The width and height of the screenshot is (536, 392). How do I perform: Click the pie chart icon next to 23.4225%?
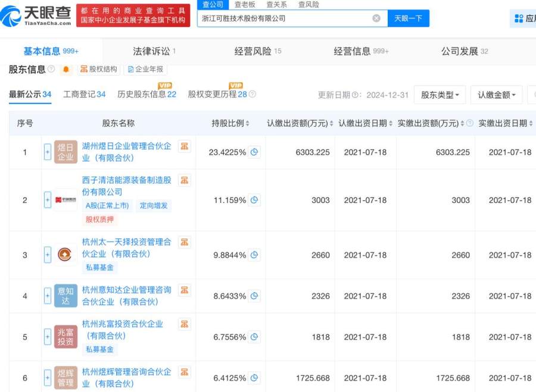click(x=254, y=152)
